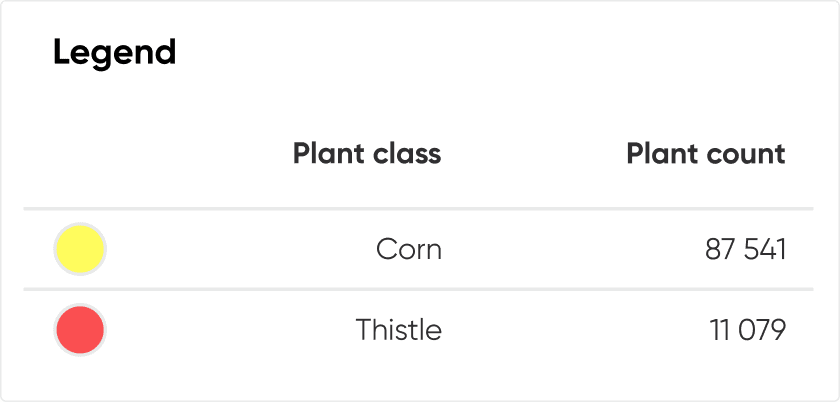Click the red Thistle color swatch
Viewport: 840px width, 402px height.
tap(79, 330)
